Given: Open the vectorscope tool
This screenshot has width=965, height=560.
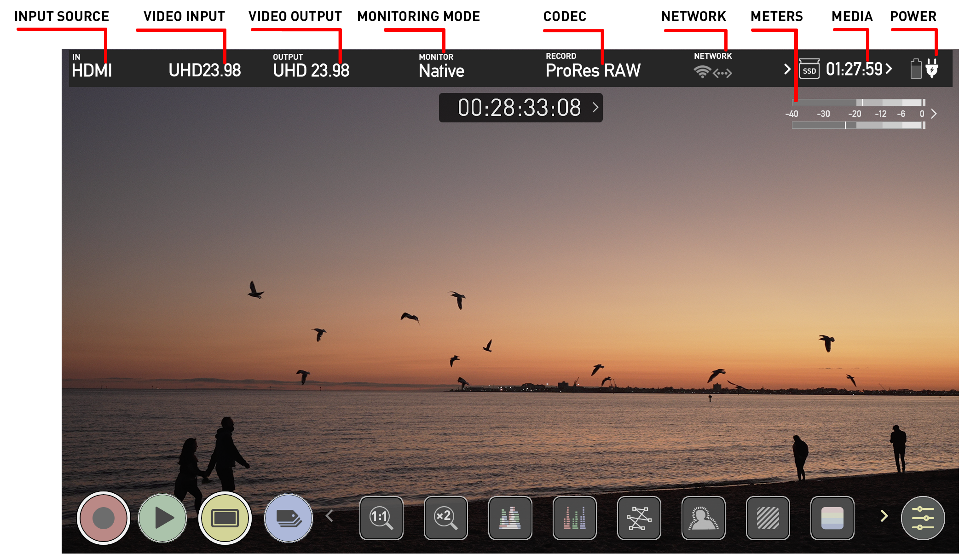Looking at the screenshot, I should [x=639, y=518].
